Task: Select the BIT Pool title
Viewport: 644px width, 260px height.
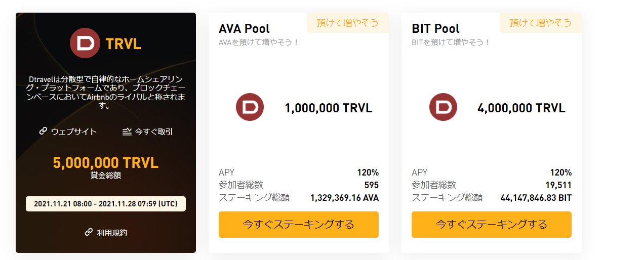Action: [435, 29]
